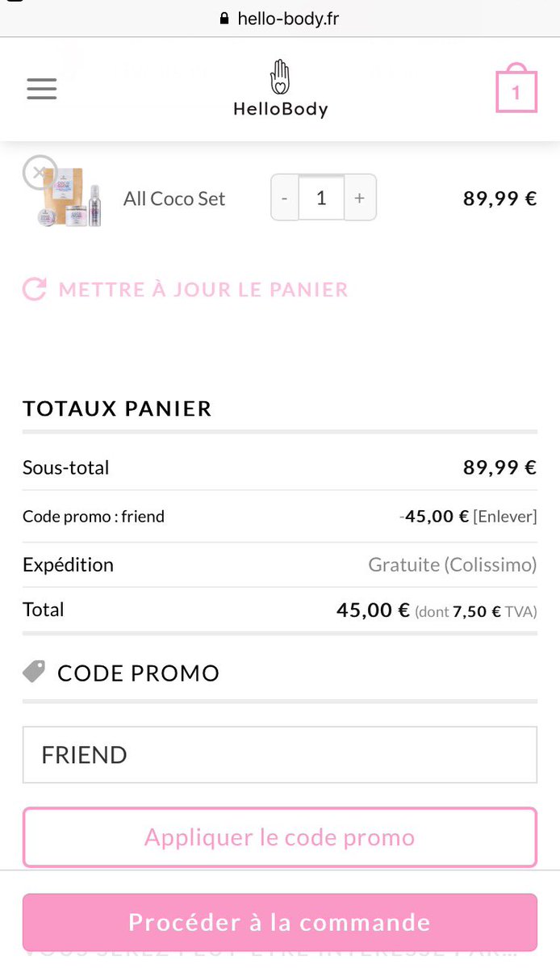The image size is (560, 968).
Task: Click the refresh icon next to cart update
Action: pyautogui.click(x=33, y=289)
